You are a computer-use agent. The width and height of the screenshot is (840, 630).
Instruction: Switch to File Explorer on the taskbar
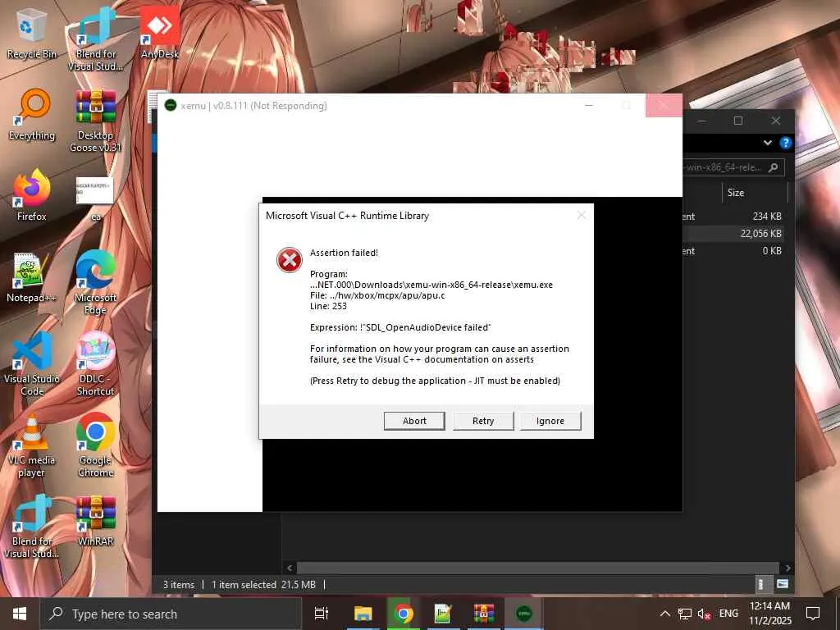click(363, 614)
